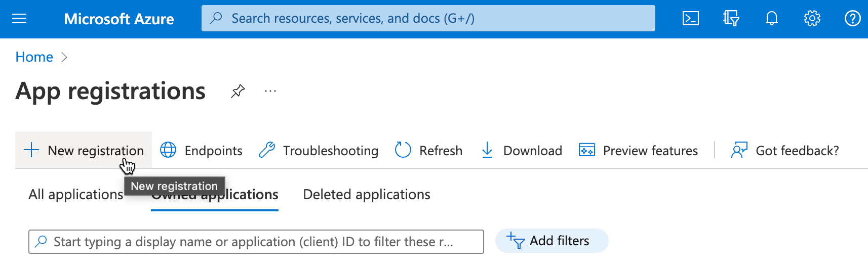Click the App registrations page title
868x271 pixels.
[110, 92]
